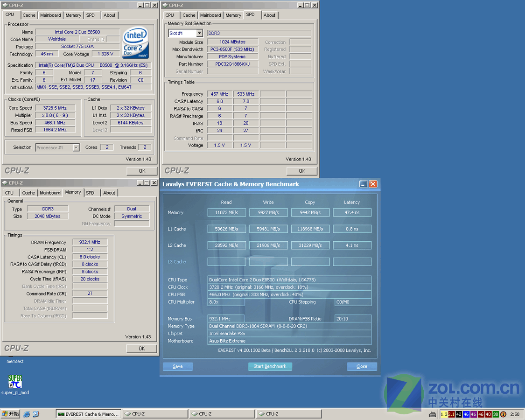
Task: Click OK in CPU-Z memory timings window
Action: pyautogui.click(x=141, y=349)
